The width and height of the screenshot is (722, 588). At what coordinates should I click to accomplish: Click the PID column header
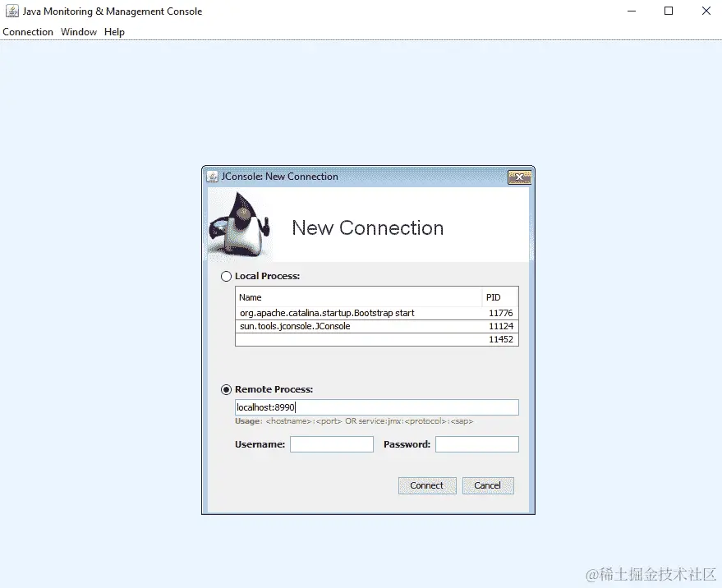pyautogui.click(x=500, y=297)
